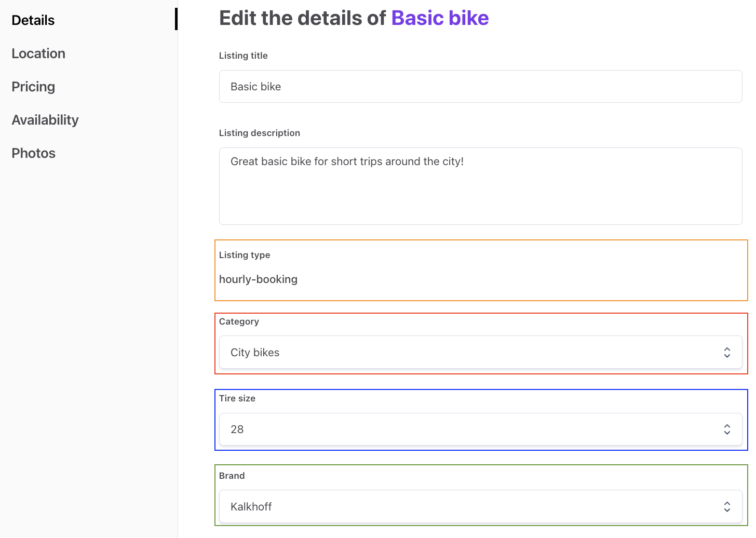The width and height of the screenshot is (756, 538).
Task: Open the Pricing tab
Action: tap(33, 87)
